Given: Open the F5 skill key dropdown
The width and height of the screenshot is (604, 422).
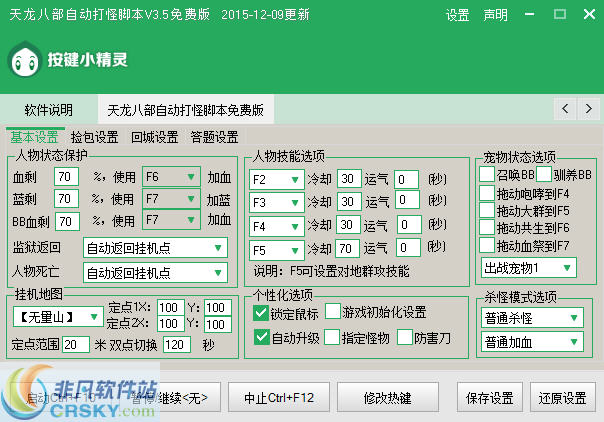Looking at the screenshot, I should [277, 251].
